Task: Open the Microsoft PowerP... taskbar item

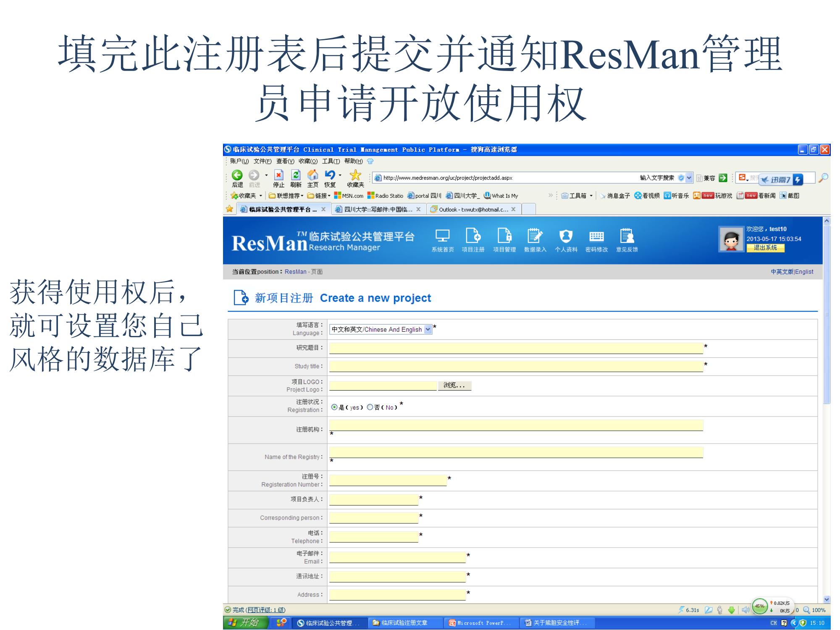Action: pyautogui.click(x=481, y=623)
